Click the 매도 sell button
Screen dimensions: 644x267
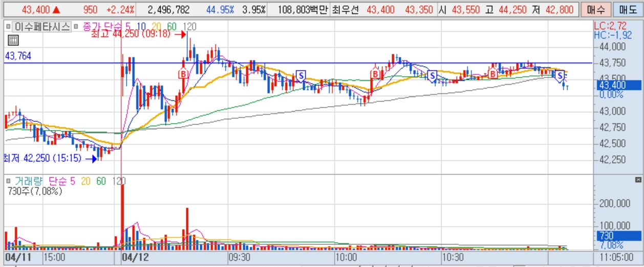click(627, 9)
